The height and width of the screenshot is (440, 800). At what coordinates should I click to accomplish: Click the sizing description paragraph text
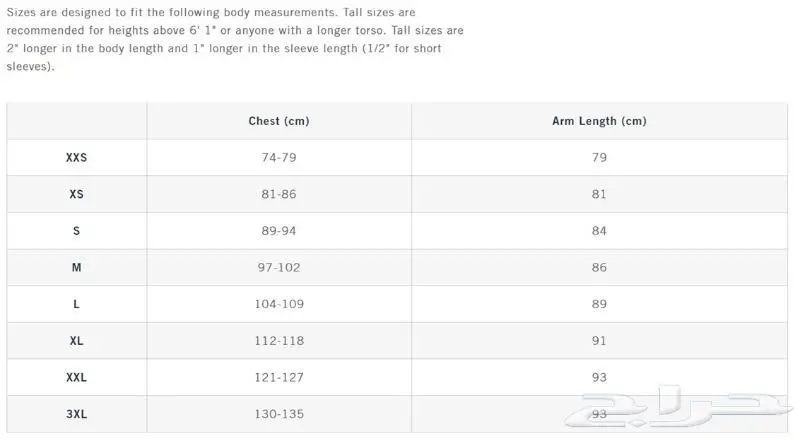coord(235,39)
